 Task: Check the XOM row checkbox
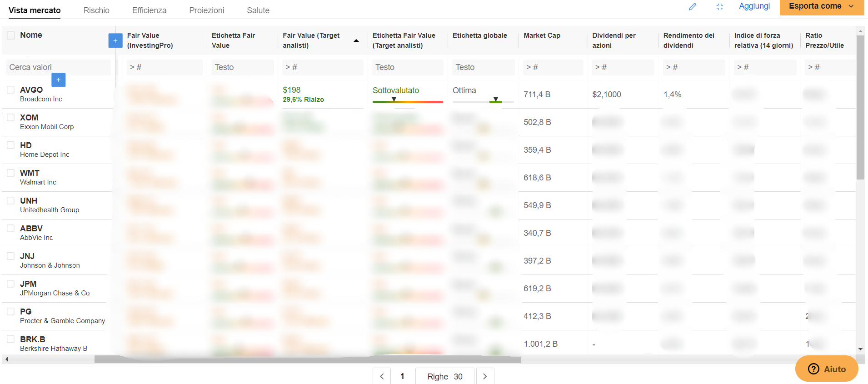[x=11, y=117]
